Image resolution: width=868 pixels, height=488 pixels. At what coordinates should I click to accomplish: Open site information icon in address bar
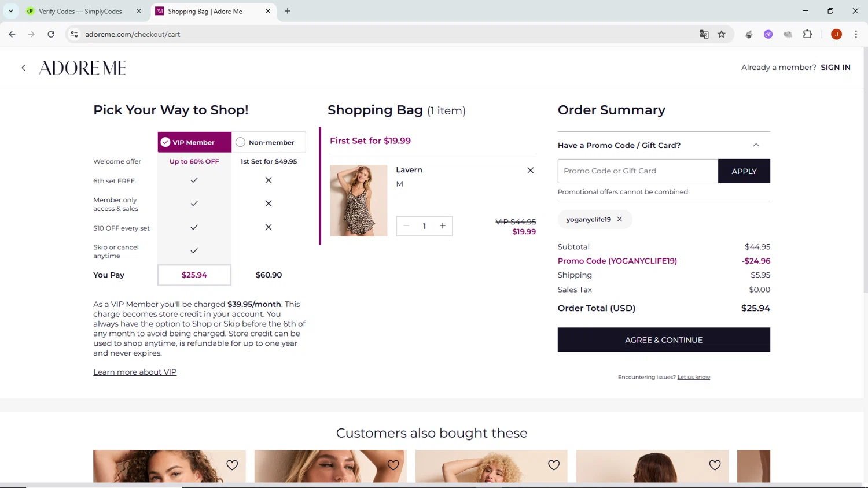point(74,34)
